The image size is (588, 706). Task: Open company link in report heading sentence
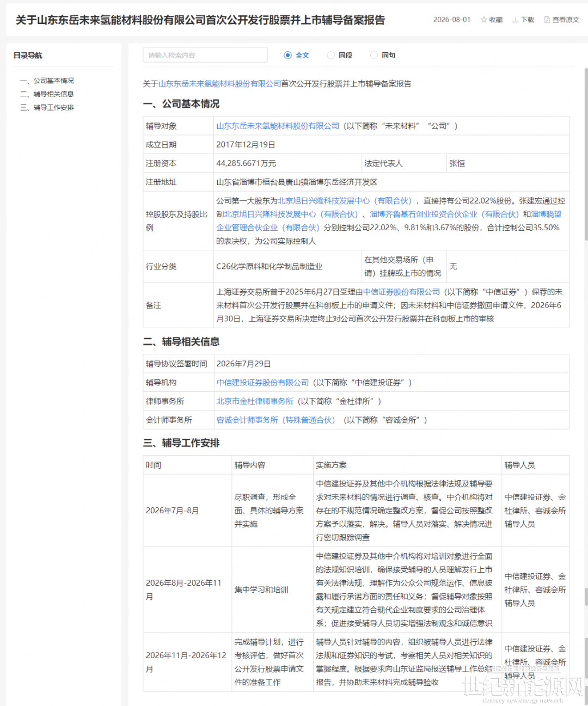(219, 84)
